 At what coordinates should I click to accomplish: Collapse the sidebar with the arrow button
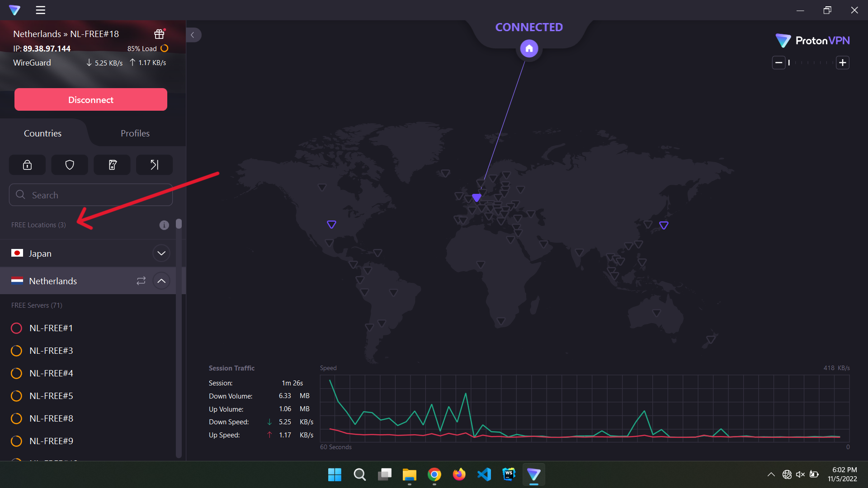[193, 35]
